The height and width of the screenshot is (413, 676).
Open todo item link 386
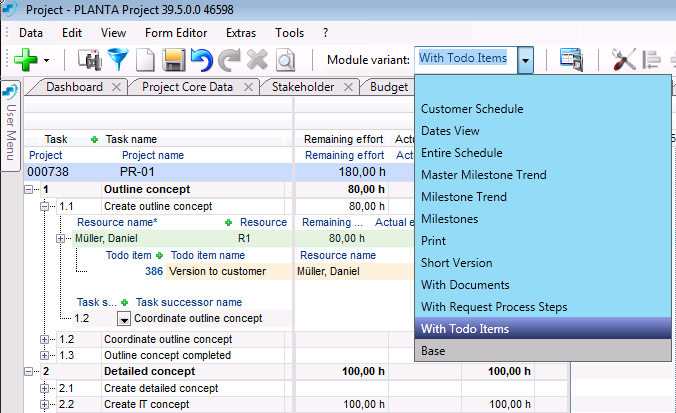click(154, 271)
